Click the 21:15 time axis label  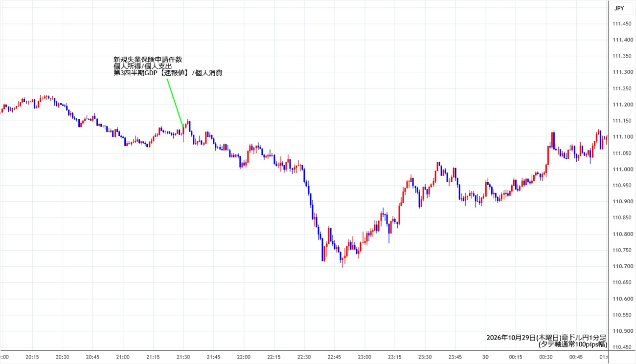click(x=153, y=357)
